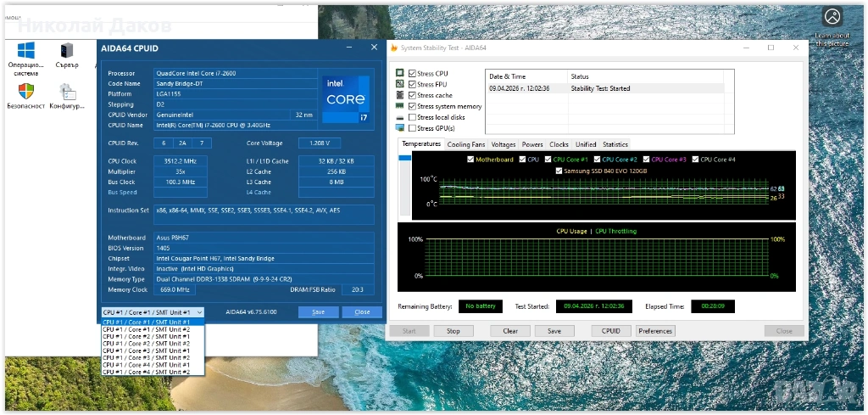The height and width of the screenshot is (415, 868).
Task: Select the Stability Test Started log row
Action: tap(604, 88)
